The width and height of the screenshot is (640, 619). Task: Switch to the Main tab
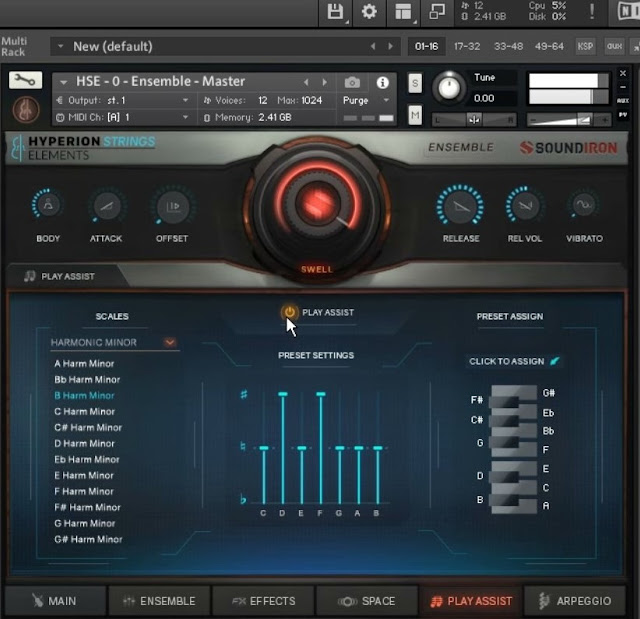(55, 601)
